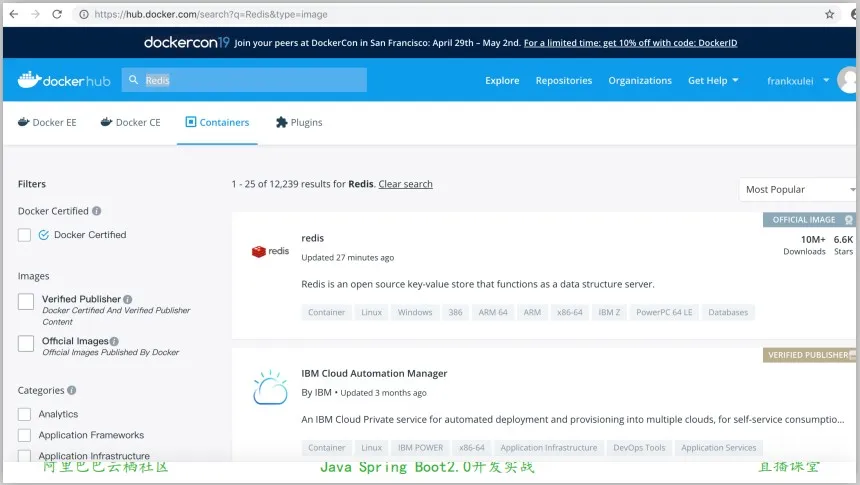Switch to the Docker CE tab
860x485 pixels.
pyautogui.click(x=131, y=122)
